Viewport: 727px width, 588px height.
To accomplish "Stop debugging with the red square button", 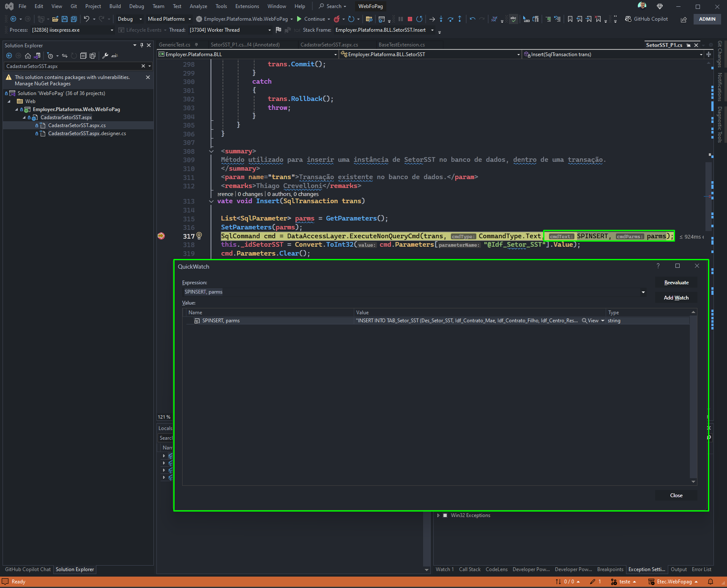I will coord(410,19).
